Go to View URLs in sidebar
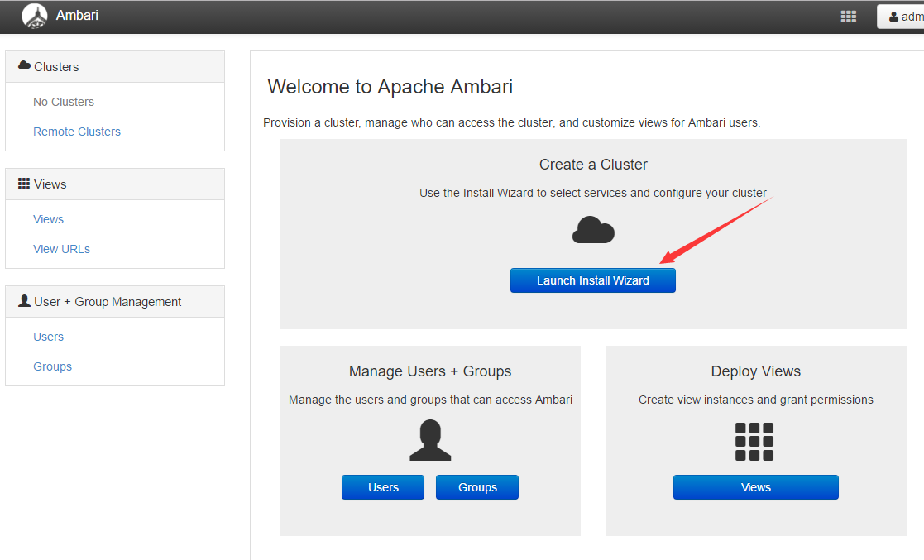Screen dimensions: 924x560 click(61, 249)
